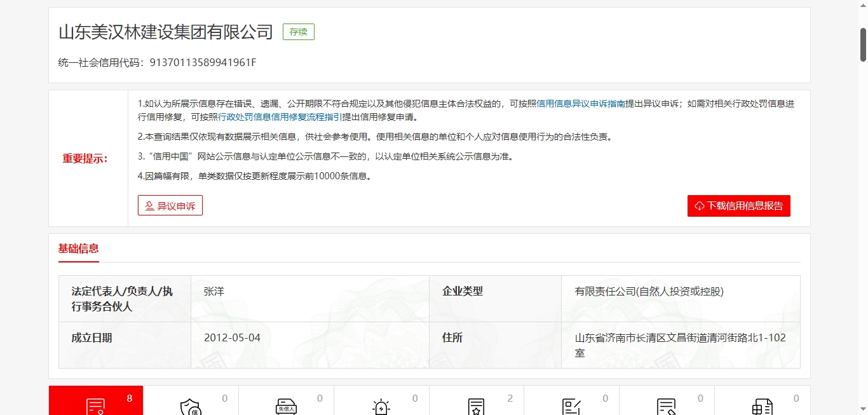This screenshot has height=415, width=868.
Task: Click legal representative name 张洋
Action: point(214,292)
